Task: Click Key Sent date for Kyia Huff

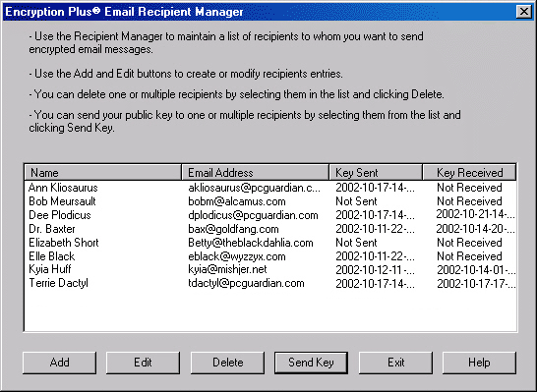Action: (375, 270)
